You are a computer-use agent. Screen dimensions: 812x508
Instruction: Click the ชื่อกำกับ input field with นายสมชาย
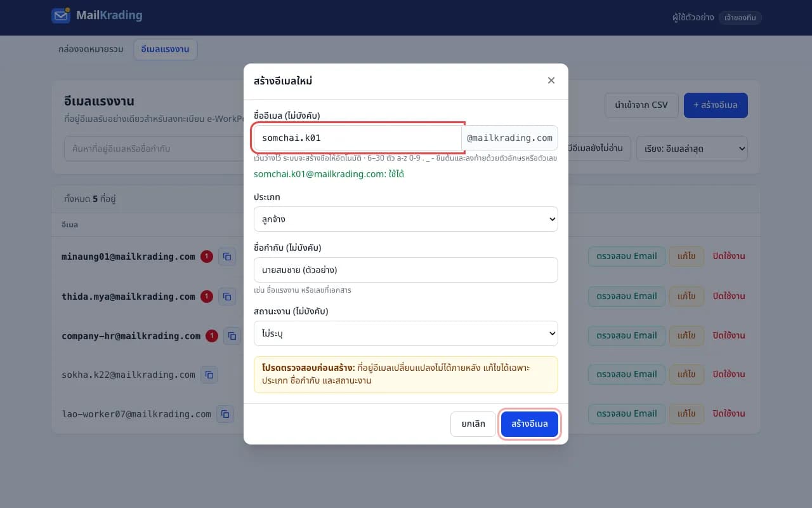pyautogui.click(x=405, y=270)
